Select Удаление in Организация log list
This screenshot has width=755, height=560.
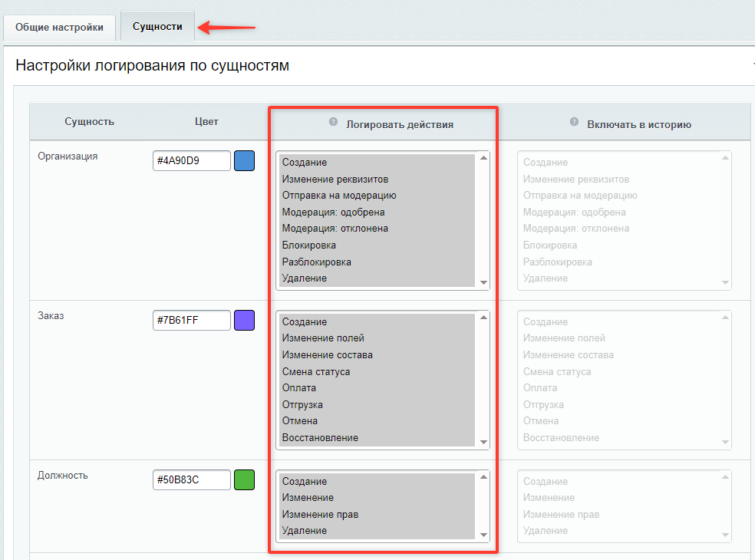377,278
